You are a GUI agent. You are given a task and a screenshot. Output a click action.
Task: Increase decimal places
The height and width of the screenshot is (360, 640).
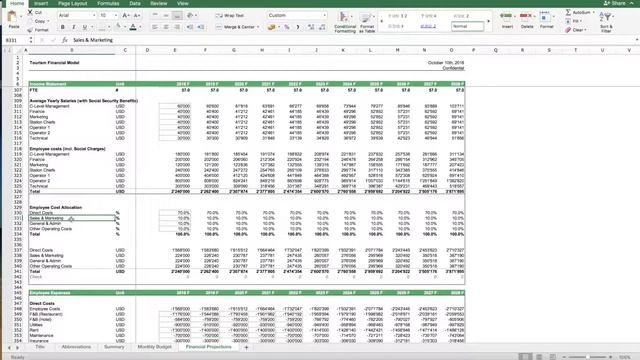pyautogui.click(x=311, y=27)
